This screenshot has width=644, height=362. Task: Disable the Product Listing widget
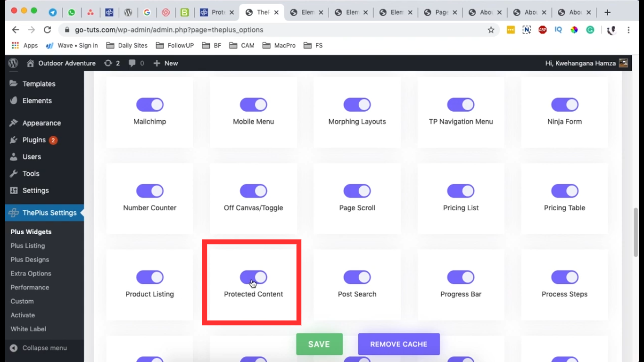[150, 277]
